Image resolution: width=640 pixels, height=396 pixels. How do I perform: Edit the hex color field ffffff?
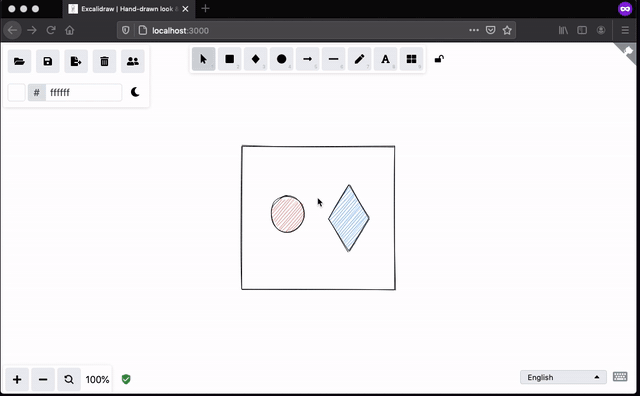pyautogui.click(x=83, y=92)
